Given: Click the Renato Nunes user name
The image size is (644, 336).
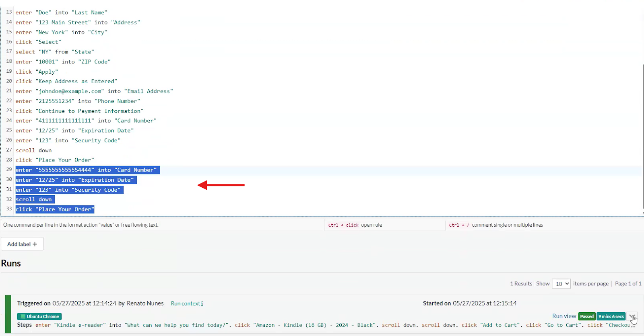Looking at the screenshot, I should point(145,303).
